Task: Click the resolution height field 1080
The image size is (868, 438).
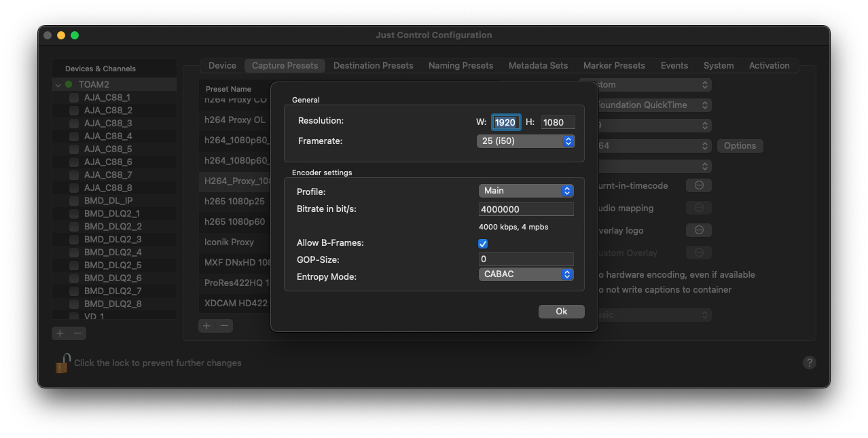Action: [x=558, y=122]
